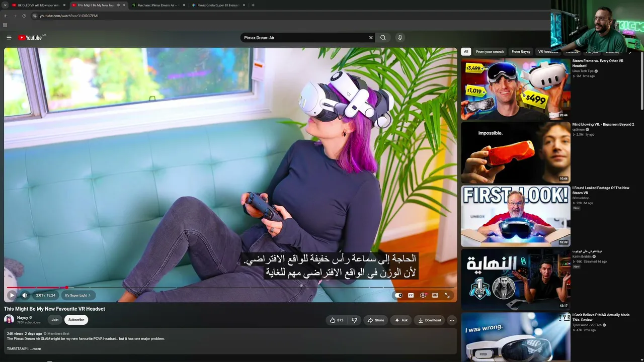Go back in the browser

(6, 16)
